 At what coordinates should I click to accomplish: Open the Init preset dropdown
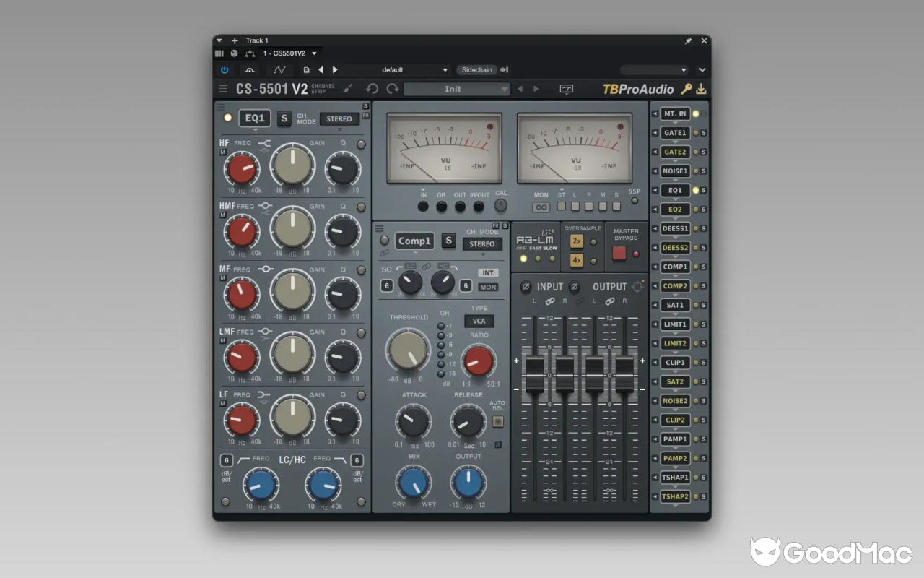(x=457, y=89)
